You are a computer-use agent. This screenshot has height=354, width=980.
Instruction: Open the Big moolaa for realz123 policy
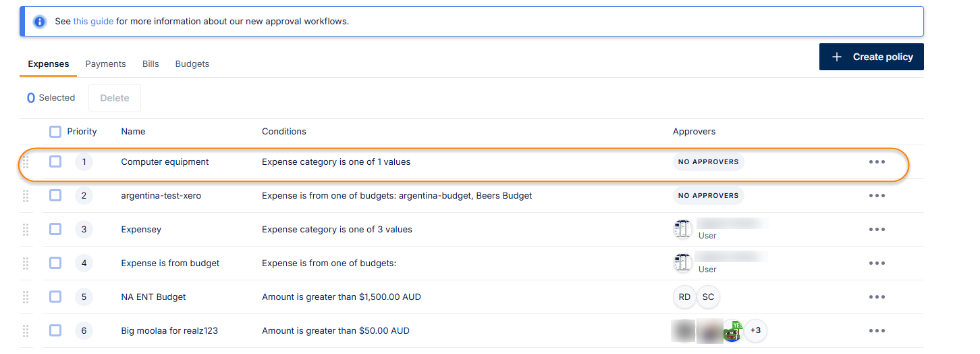(x=169, y=331)
